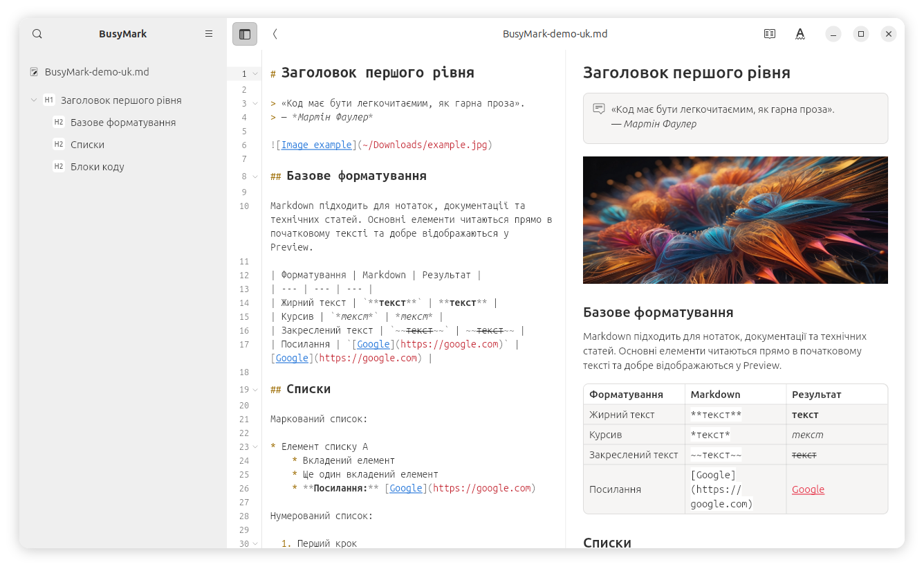Click the ~/Downloads/example.jpg path in editor

(x=425, y=145)
